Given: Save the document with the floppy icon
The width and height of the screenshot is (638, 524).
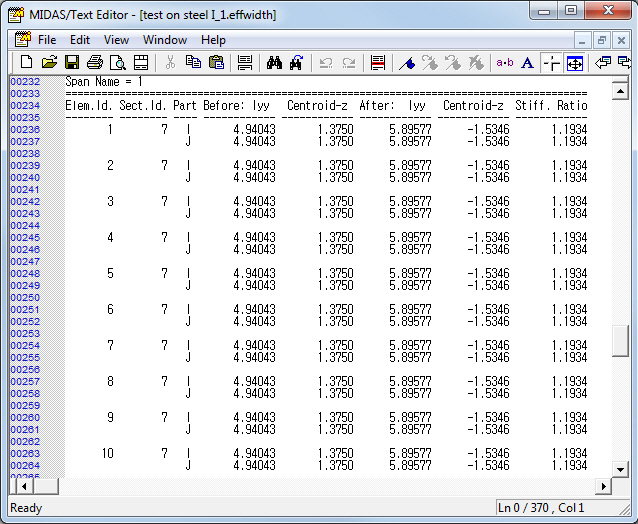Looking at the screenshot, I should 72,63.
